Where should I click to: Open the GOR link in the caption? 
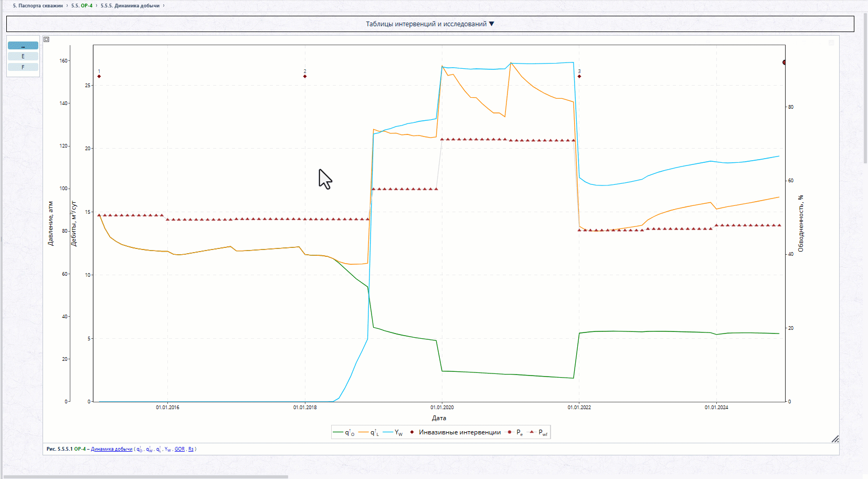179,449
